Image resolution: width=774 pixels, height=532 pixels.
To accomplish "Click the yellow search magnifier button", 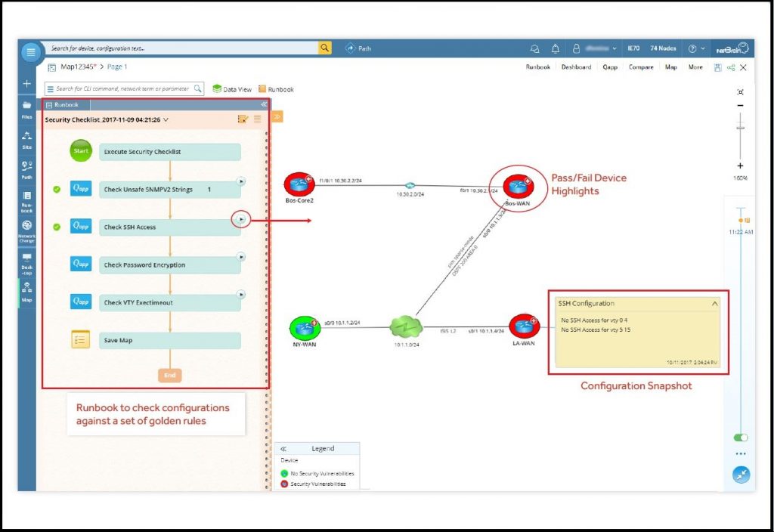I will pyautogui.click(x=324, y=48).
